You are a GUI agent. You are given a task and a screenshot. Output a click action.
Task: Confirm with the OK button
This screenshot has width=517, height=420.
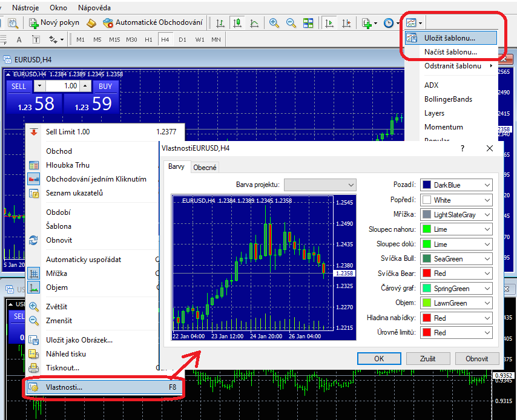point(379,359)
